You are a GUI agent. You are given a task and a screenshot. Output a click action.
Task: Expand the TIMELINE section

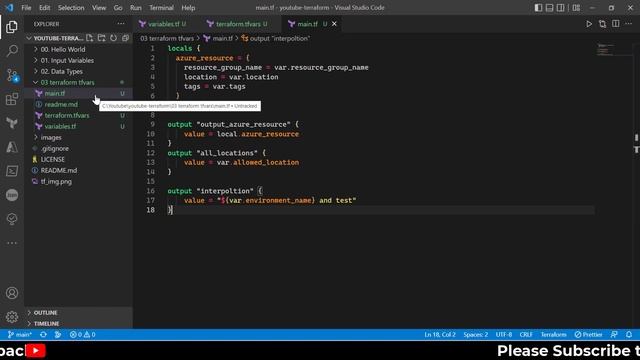click(79, 324)
